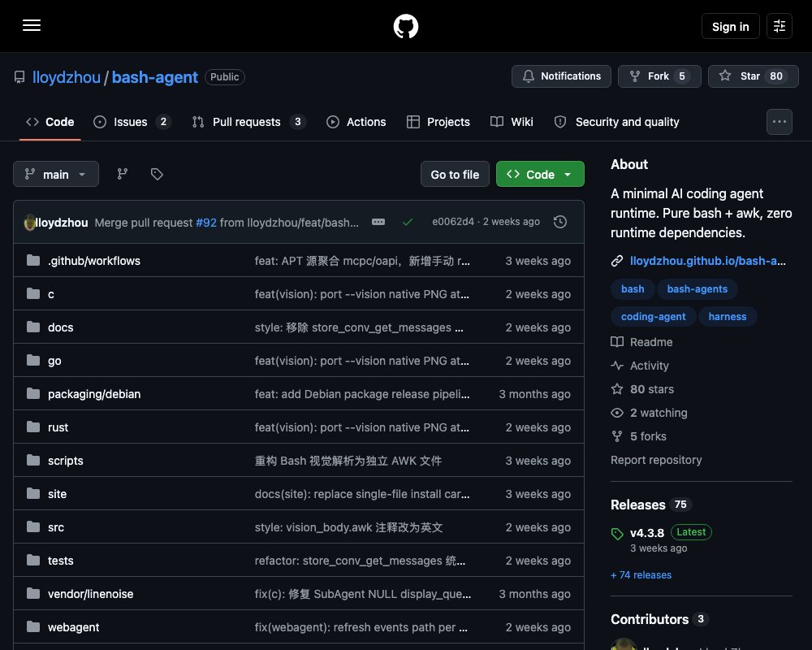Open appearance settings sliders icon

pos(779,26)
